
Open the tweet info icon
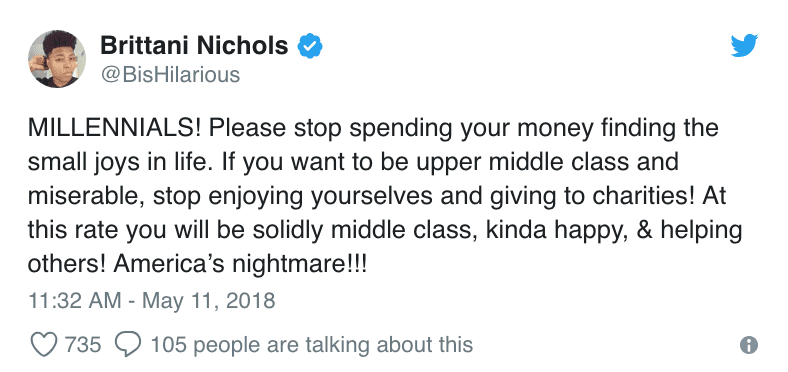click(x=749, y=345)
